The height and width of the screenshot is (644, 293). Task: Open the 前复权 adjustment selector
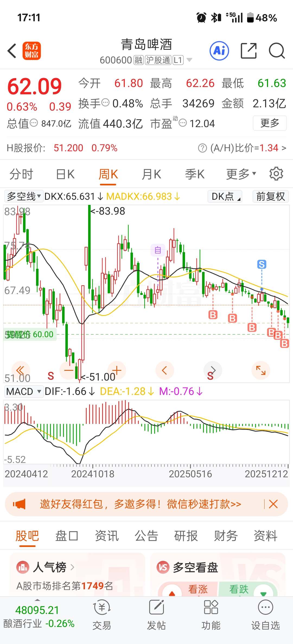(x=271, y=197)
